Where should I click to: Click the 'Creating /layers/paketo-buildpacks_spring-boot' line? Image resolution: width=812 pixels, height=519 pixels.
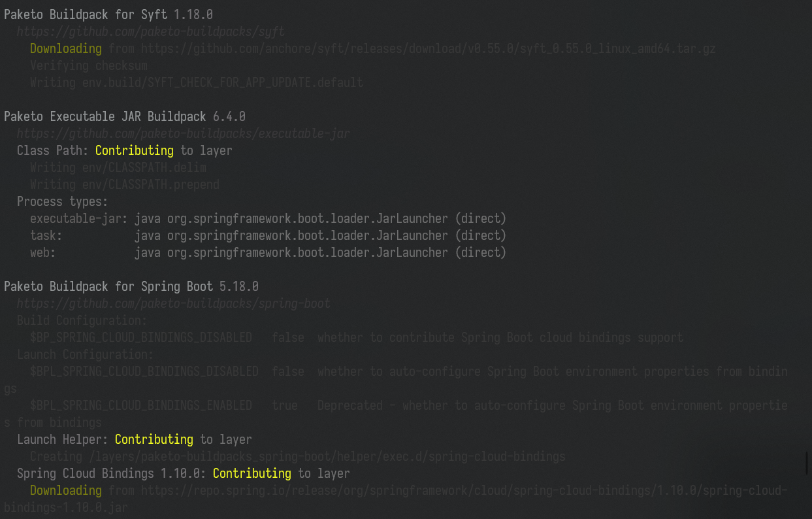[298, 456]
